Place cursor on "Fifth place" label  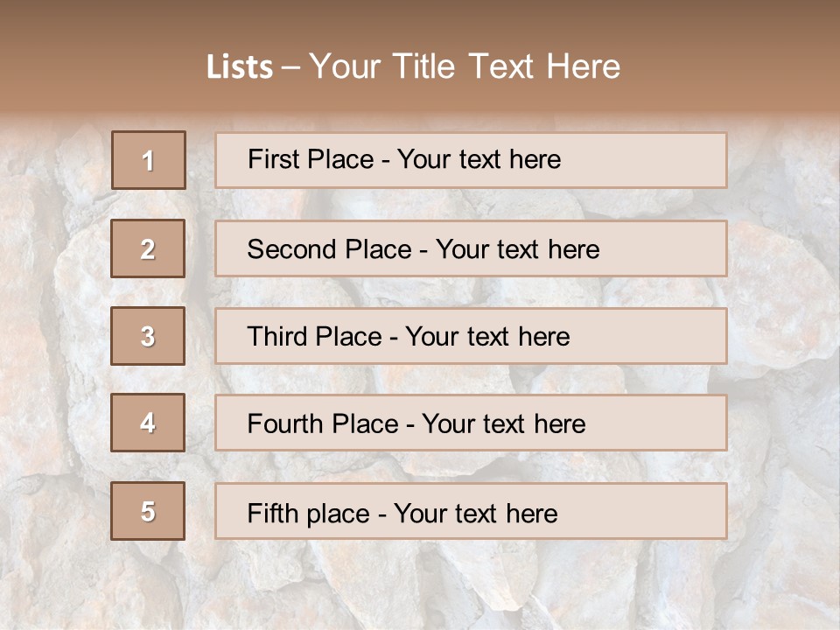click(308, 513)
